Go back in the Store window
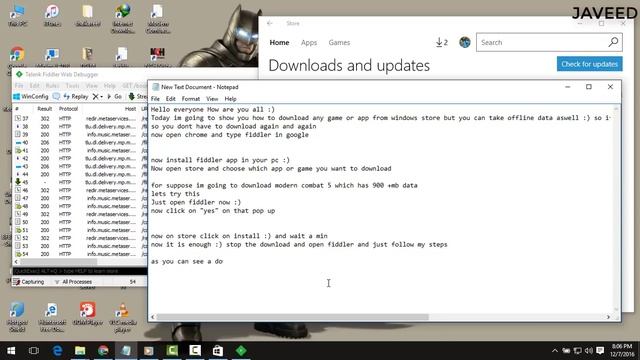640x360 pixels. click(x=270, y=23)
